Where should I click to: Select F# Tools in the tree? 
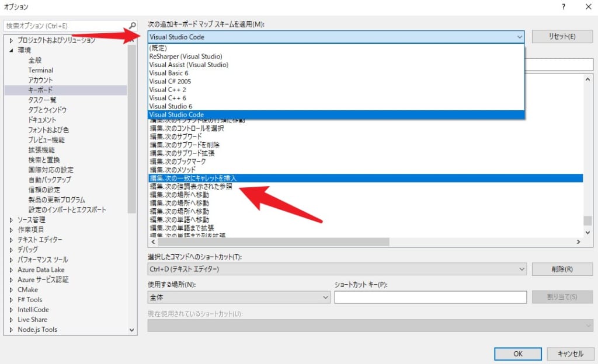pos(30,300)
